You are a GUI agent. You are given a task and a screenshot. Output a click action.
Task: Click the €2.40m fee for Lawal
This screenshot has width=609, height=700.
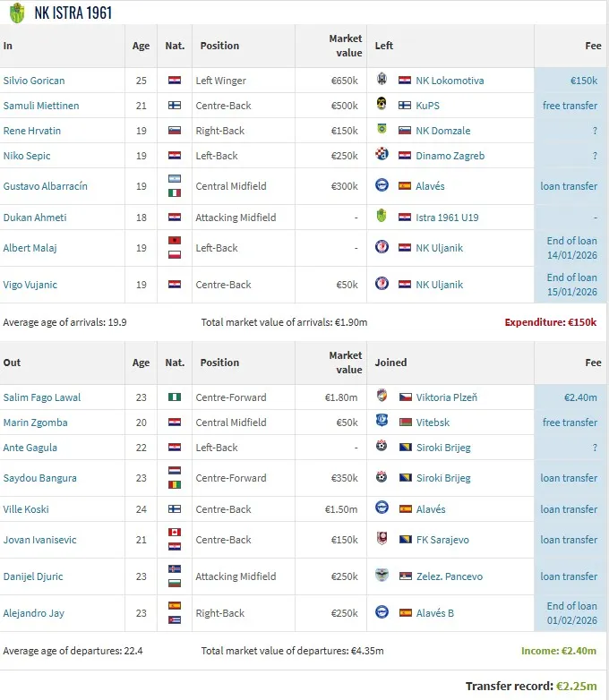pos(581,397)
